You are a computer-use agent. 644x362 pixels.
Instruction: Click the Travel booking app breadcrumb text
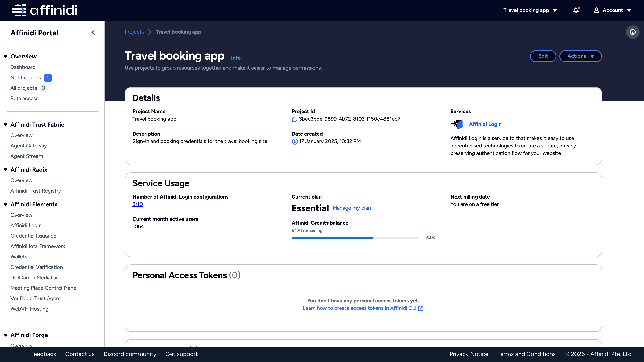coord(179,32)
